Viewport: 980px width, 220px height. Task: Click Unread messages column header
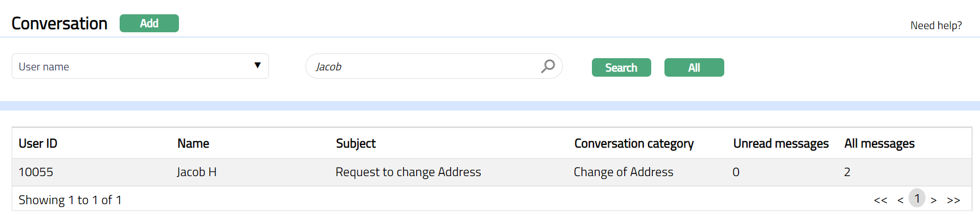[x=780, y=143]
